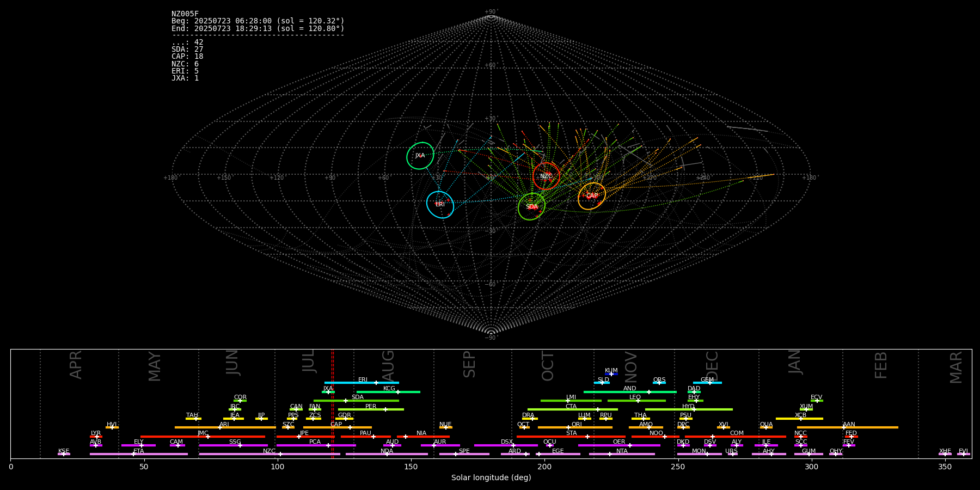The width and height of the screenshot is (980, 490).
Task: Click the AUG month label
Action: [x=388, y=365]
